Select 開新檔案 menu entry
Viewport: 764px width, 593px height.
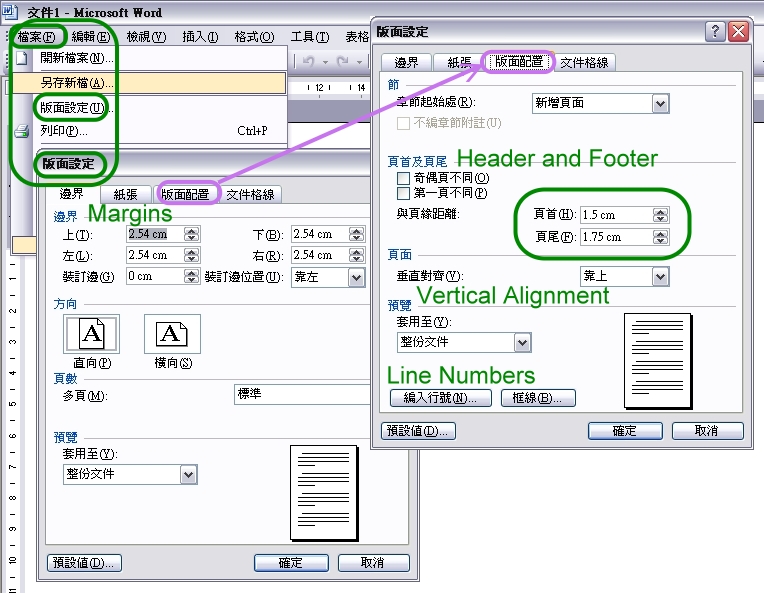click(x=149, y=58)
